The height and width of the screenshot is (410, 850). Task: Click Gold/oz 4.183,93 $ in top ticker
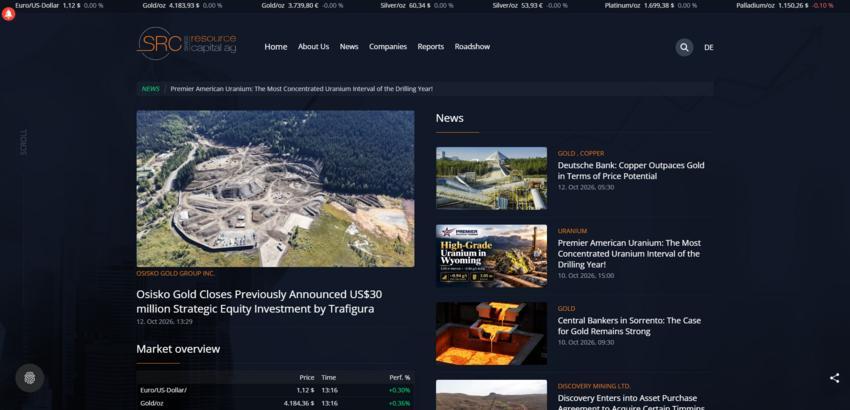coord(182,5)
